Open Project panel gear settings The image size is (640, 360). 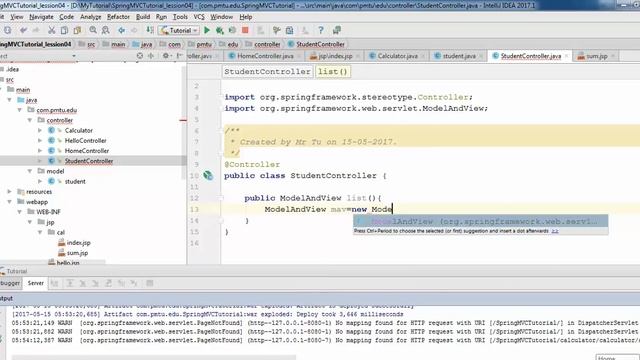click(166, 56)
